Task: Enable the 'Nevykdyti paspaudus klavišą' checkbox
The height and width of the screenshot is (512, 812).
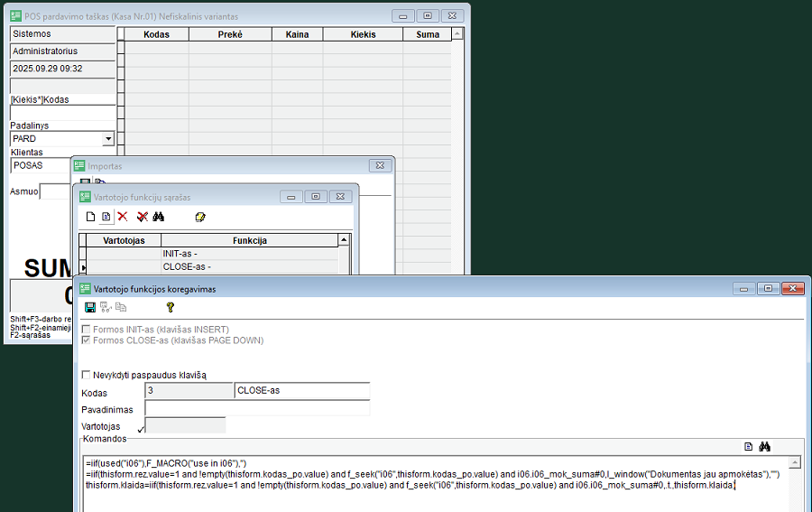Action: point(87,375)
